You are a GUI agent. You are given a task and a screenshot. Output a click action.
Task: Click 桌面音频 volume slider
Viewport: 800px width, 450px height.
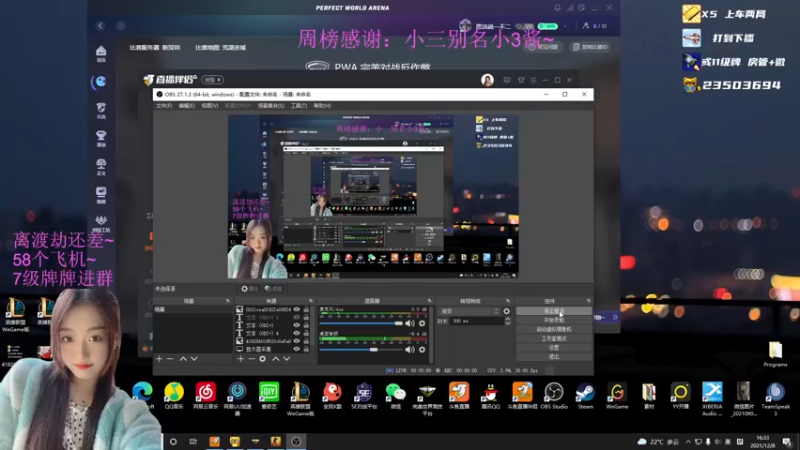(361, 349)
